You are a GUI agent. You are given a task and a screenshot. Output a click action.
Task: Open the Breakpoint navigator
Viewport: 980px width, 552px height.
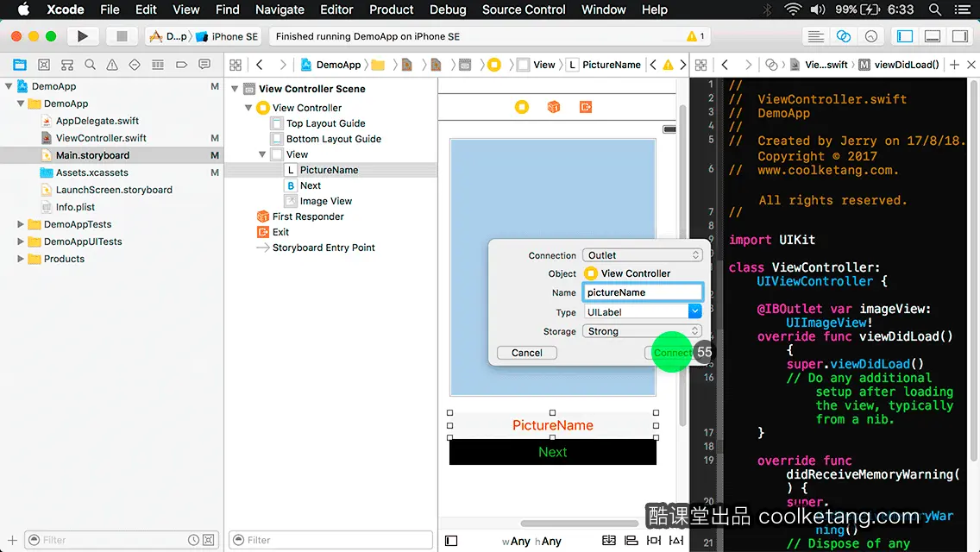pyautogui.click(x=181, y=65)
